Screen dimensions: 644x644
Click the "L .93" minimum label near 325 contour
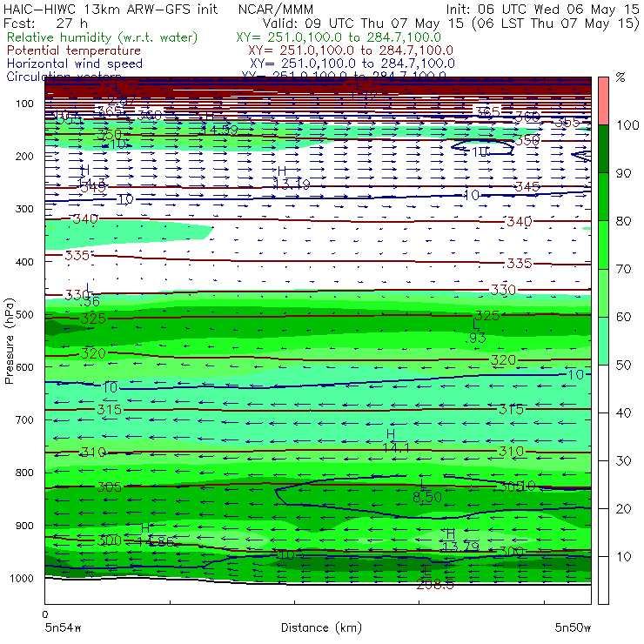pyautogui.click(x=476, y=332)
